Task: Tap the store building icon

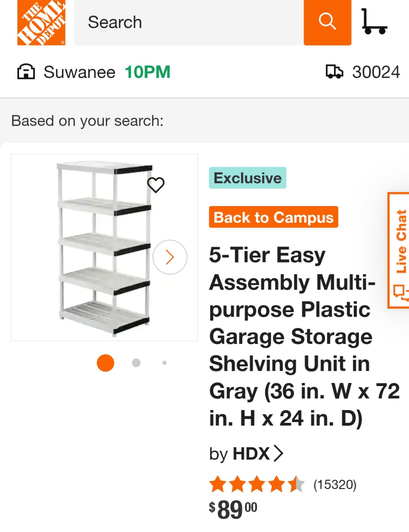Action: [26, 72]
